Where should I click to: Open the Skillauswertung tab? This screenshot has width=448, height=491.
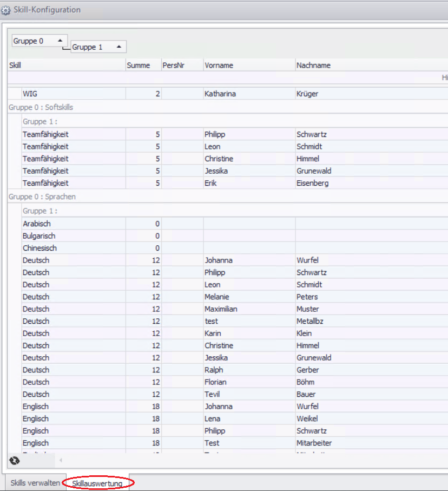(x=97, y=483)
